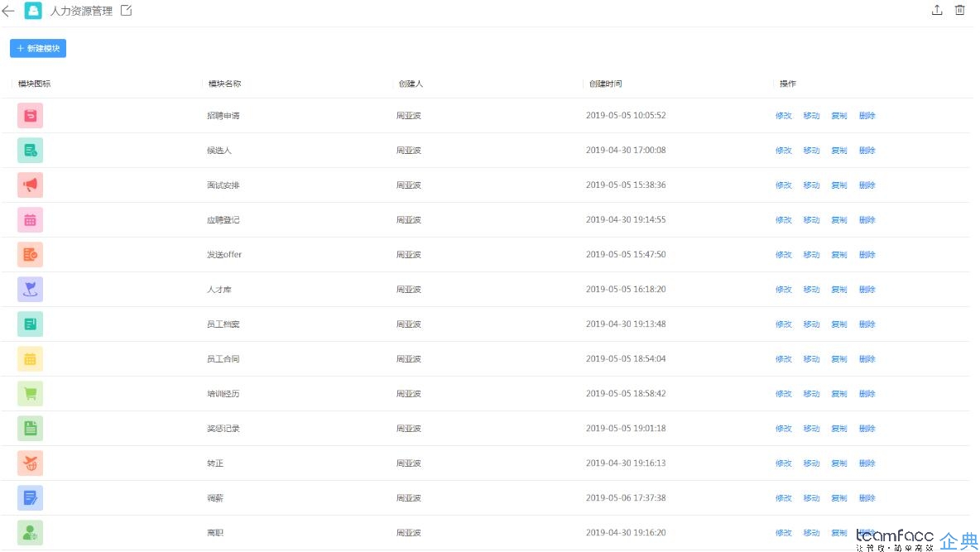
Task: Click the timestamp 2019-05-06 17:37:38
Action: point(626,498)
